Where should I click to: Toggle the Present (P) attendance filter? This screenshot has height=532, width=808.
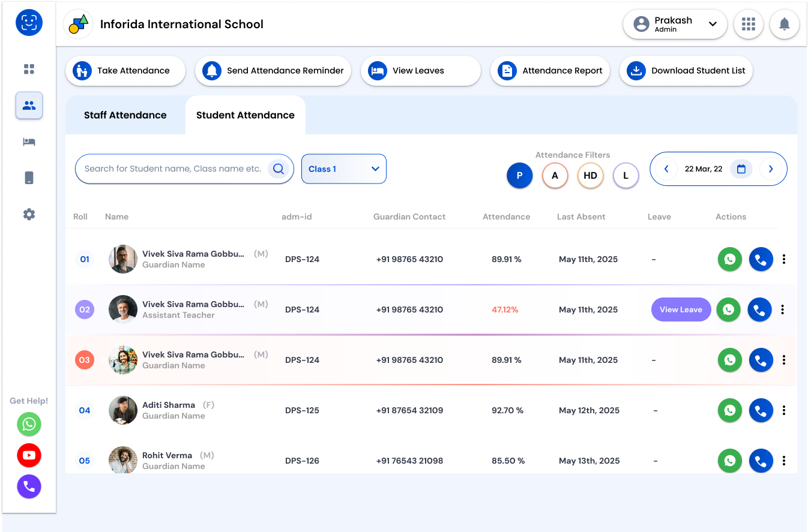tap(519, 176)
